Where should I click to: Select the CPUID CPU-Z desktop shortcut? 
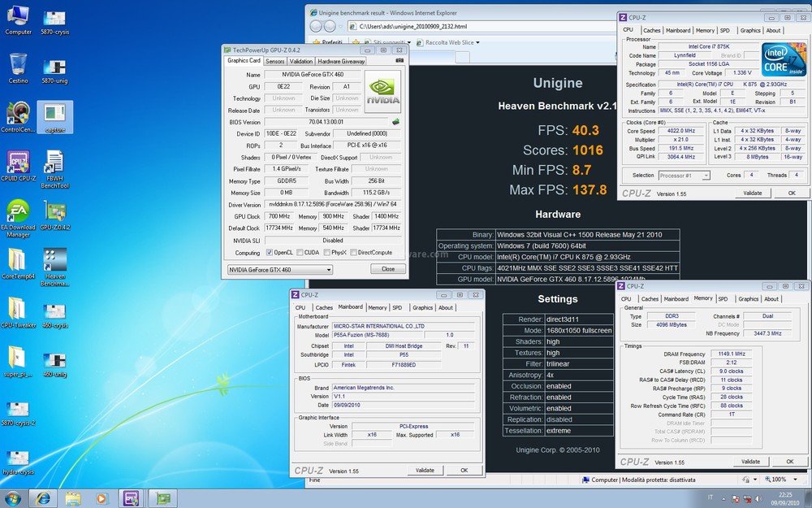(18, 166)
